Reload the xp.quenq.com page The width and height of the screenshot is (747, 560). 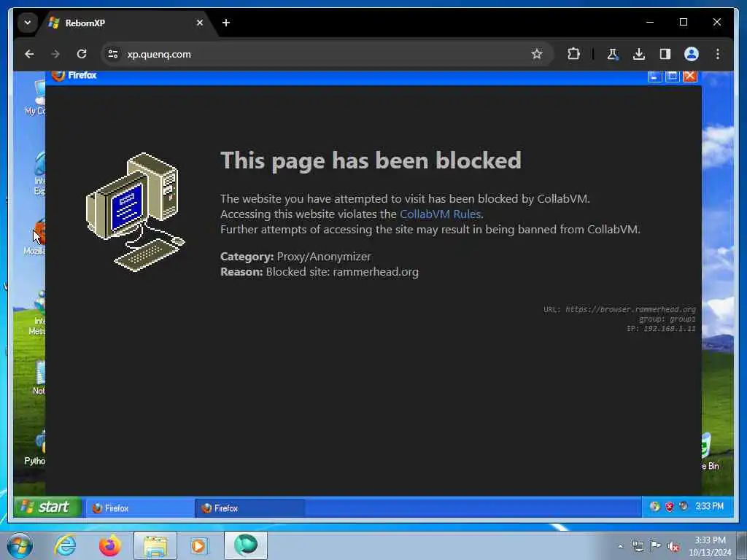point(82,54)
